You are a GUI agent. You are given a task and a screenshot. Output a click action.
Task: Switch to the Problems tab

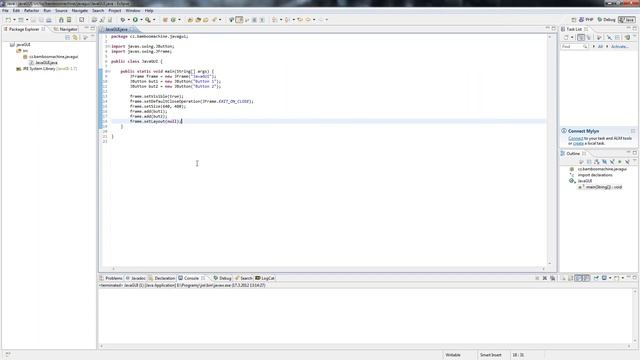pyautogui.click(x=111, y=278)
